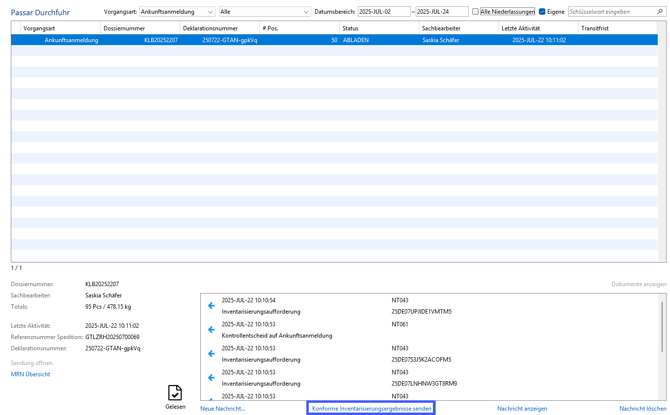Click the Passar Durchfuhr title
This screenshot has height=415, width=670.
(40, 12)
